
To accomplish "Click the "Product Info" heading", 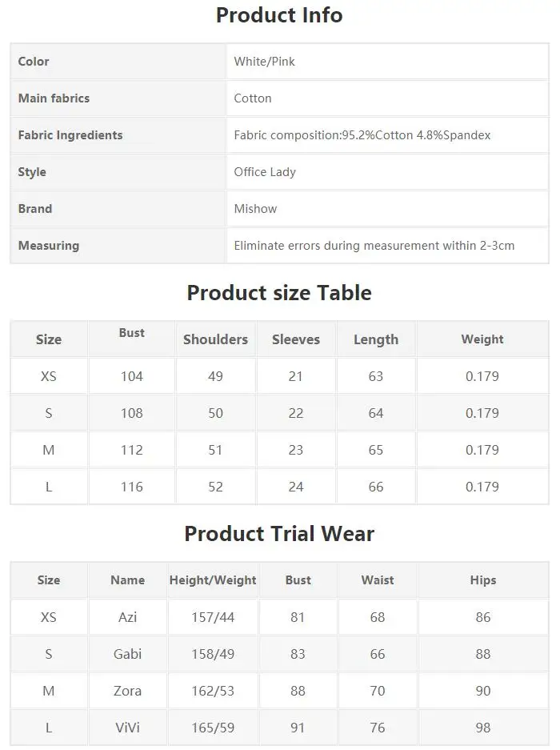I will tap(279, 15).
